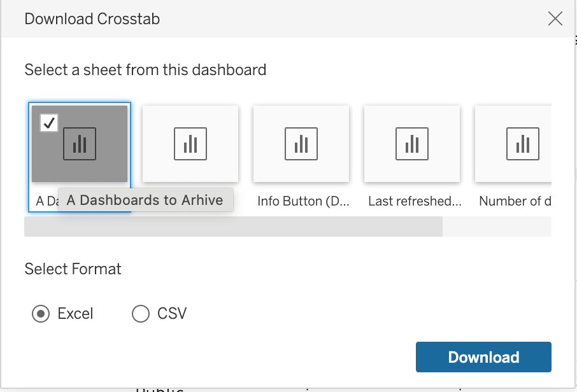Screen dimensions: 577x392
Task: Select the Number of d sheet chart icon
Action: coord(522,144)
